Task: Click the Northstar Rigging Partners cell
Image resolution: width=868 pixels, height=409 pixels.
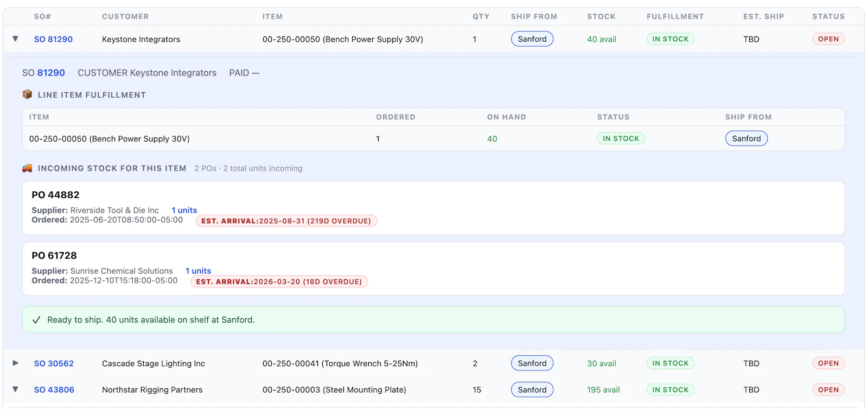Action: (x=152, y=389)
